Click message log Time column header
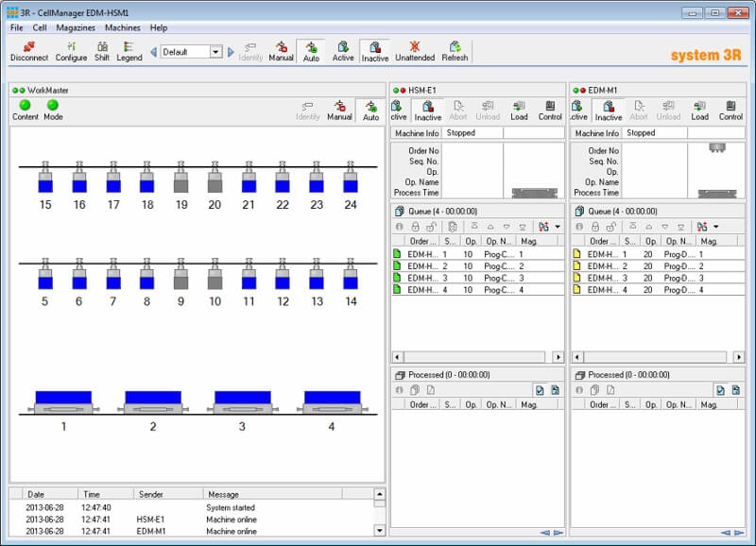The image size is (756, 546). tap(105, 494)
